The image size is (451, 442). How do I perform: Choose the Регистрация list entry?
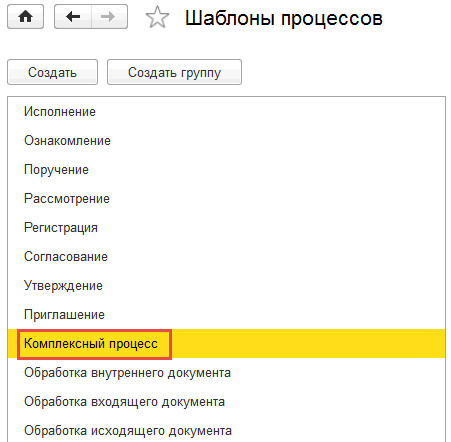pyautogui.click(x=226, y=228)
